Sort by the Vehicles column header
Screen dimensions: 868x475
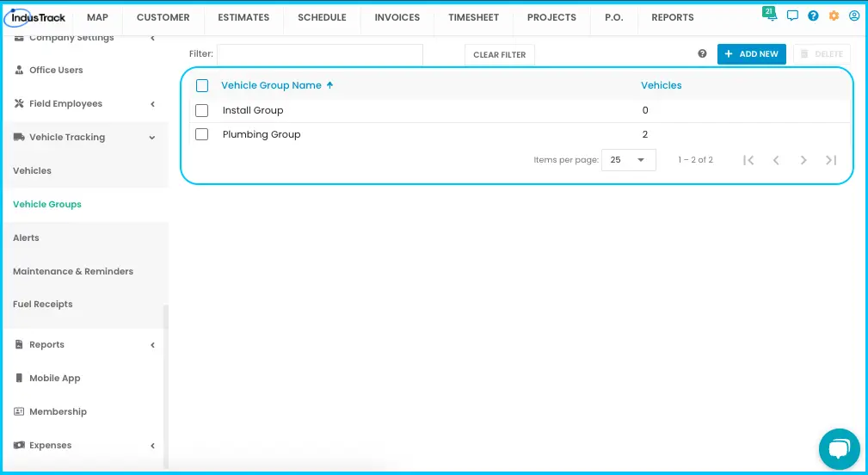[661, 85]
